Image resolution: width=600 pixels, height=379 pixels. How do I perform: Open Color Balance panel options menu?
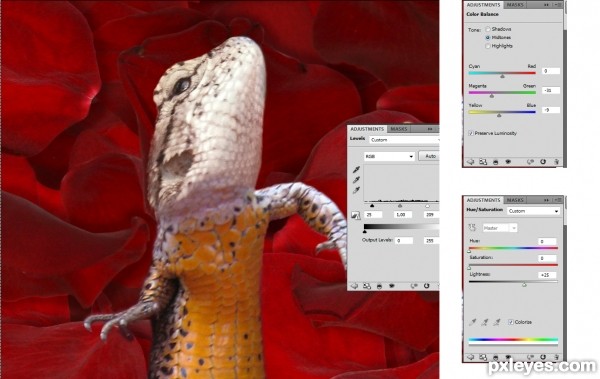[558, 5]
